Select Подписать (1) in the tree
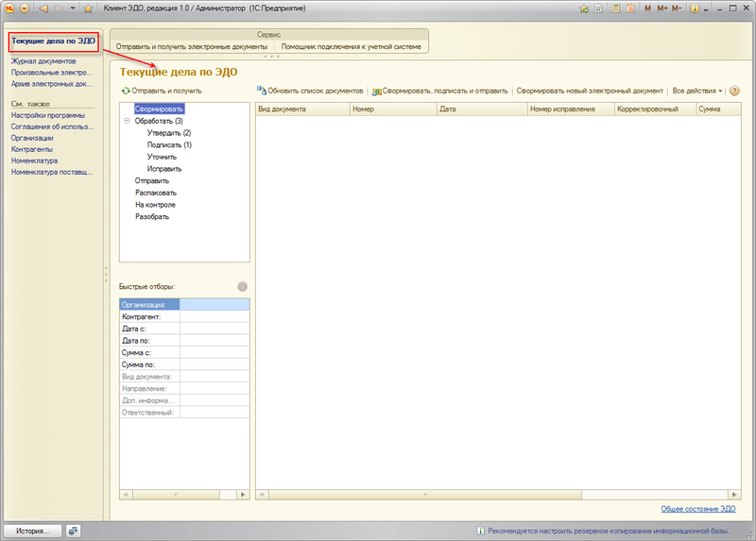The height and width of the screenshot is (541, 756). [169, 145]
